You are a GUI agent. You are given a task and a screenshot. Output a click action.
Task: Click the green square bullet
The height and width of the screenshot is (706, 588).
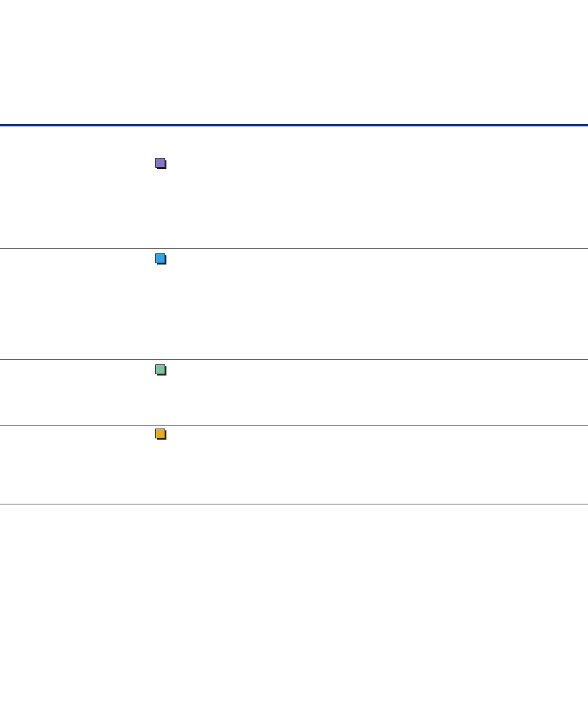pyautogui.click(x=161, y=370)
